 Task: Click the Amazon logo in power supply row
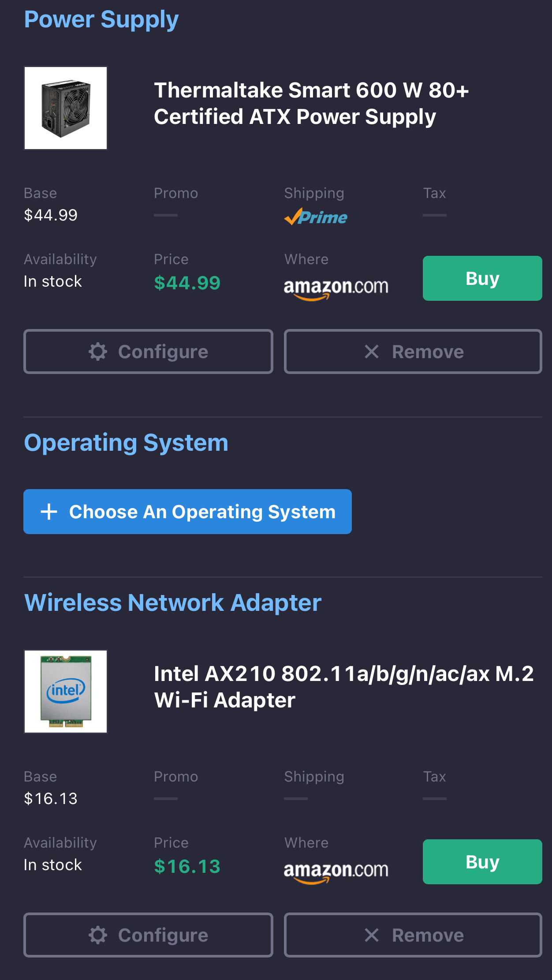pyautogui.click(x=336, y=288)
